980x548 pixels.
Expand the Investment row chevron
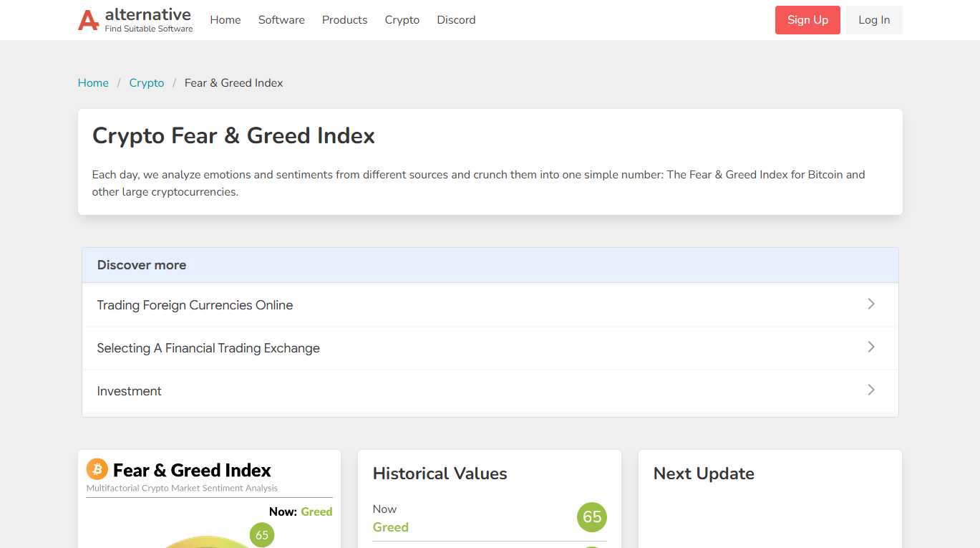coord(871,390)
